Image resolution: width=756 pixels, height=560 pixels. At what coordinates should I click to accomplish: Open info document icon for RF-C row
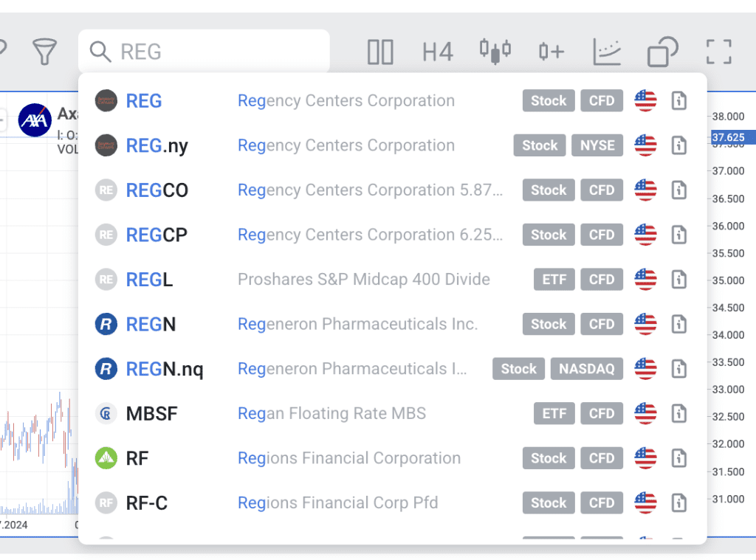tap(679, 502)
